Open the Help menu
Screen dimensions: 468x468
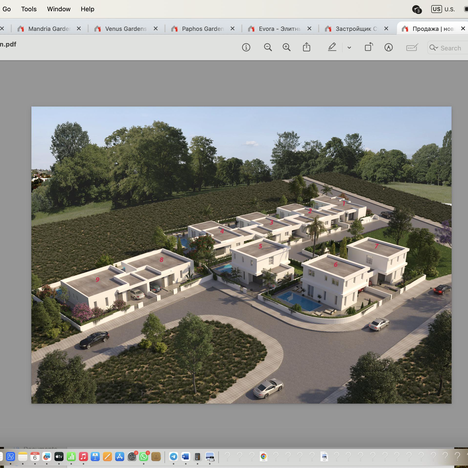(x=87, y=9)
